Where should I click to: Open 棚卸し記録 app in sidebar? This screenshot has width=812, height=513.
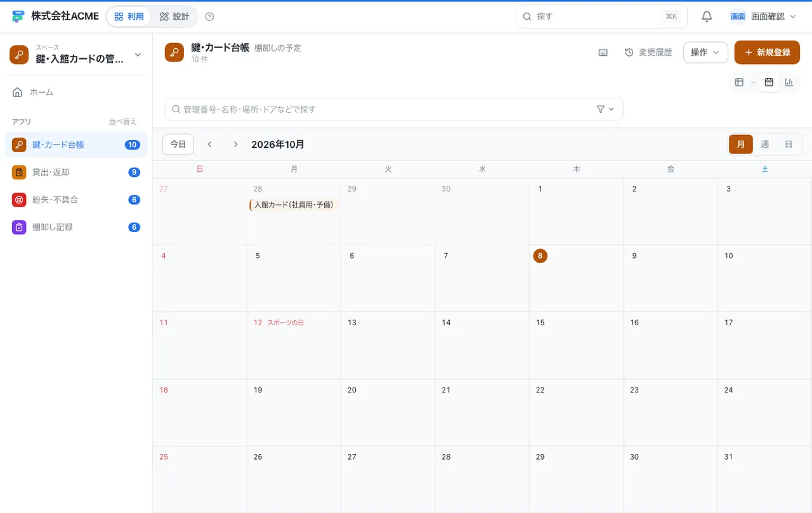76,227
